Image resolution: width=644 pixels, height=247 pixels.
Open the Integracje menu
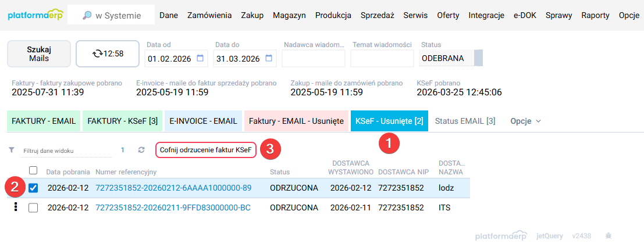click(x=486, y=16)
